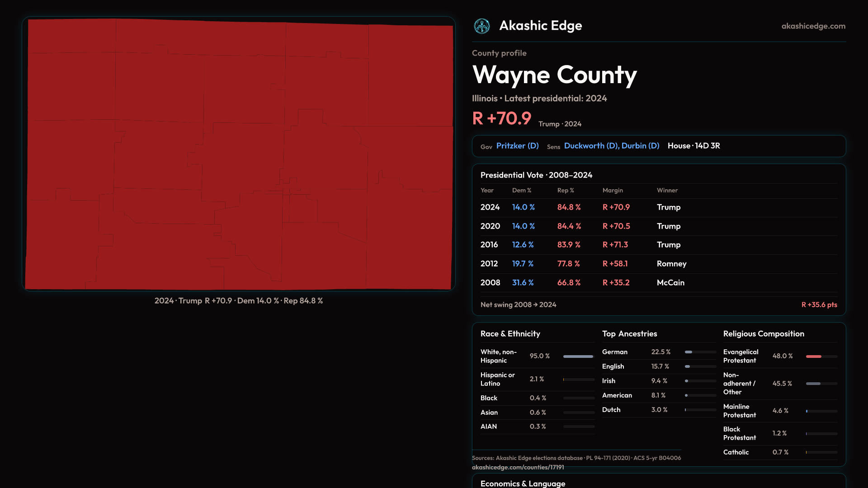The height and width of the screenshot is (488, 868).
Task: Click the Wayne County title heading
Action: point(554,75)
